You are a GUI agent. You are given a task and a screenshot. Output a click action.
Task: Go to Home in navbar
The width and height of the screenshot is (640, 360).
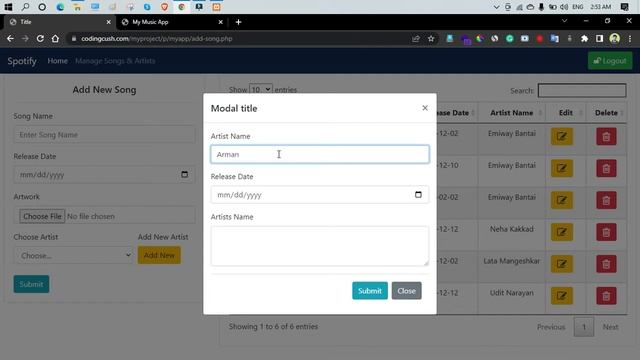[58, 61]
